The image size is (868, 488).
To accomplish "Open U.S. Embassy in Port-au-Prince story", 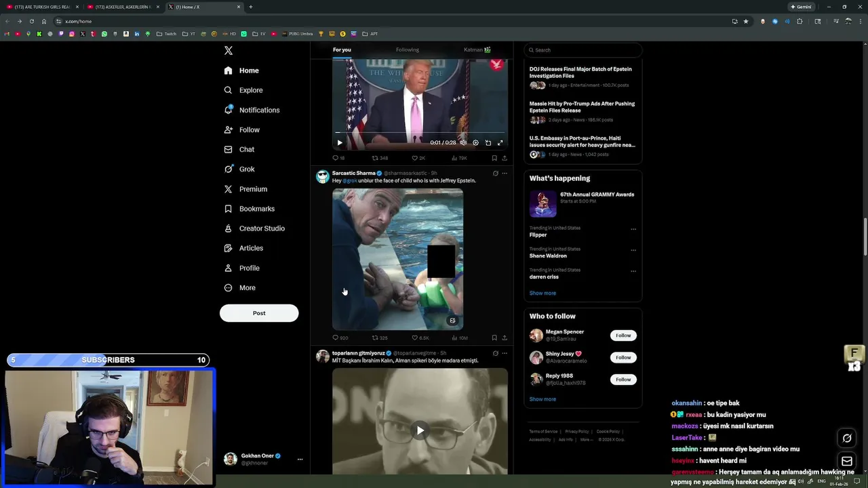I will 583,146.
